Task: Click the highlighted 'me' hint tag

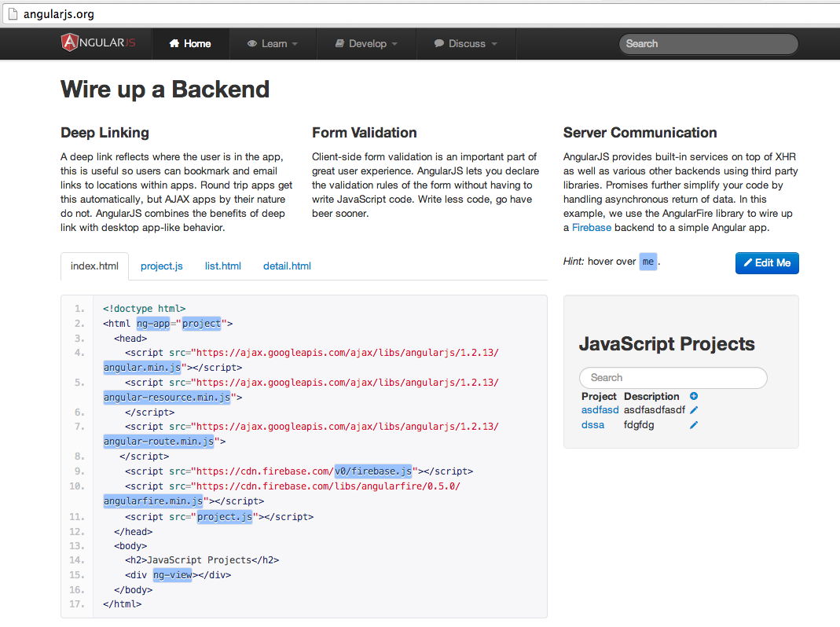Action: [x=647, y=262]
